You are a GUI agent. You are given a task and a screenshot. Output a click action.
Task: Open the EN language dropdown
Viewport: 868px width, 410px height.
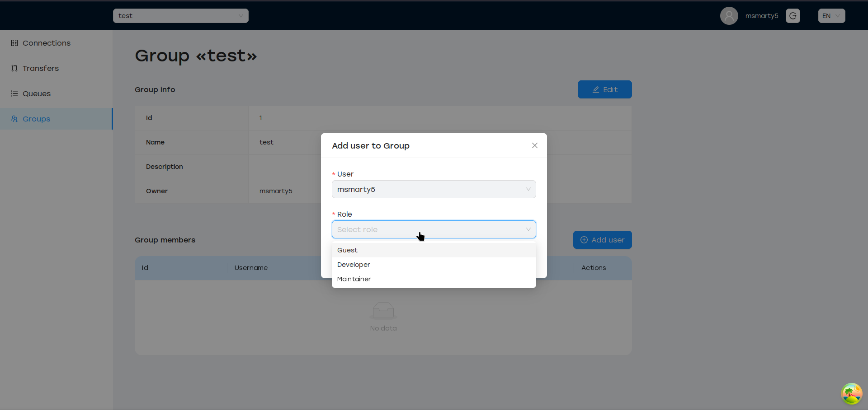(831, 16)
